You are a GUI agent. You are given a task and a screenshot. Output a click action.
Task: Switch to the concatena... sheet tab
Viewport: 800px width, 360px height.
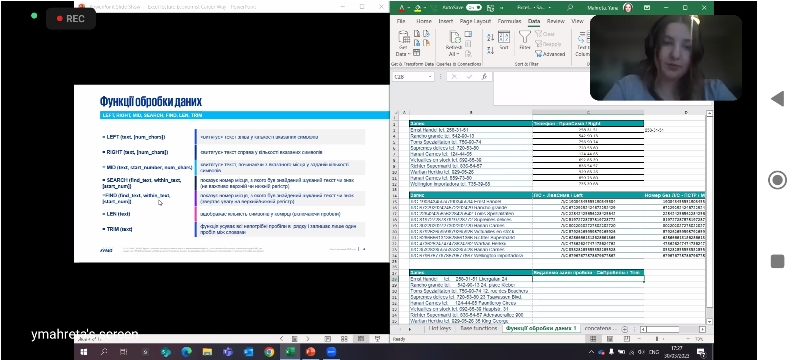tap(600, 329)
